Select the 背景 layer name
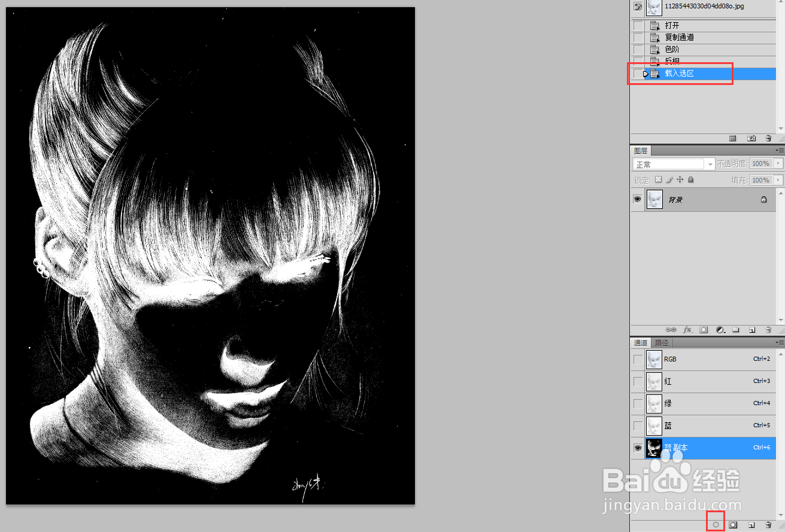785x532 pixels. point(675,200)
